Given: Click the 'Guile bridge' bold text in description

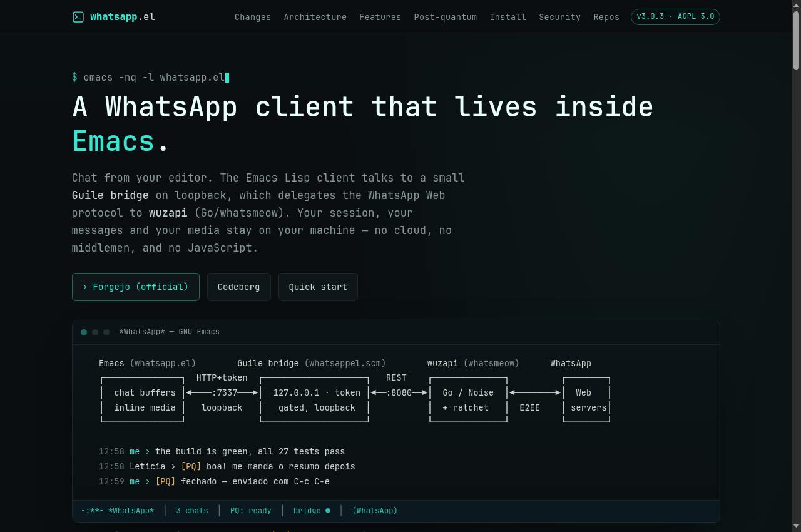Looking at the screenshot, I should coord(110,195).
